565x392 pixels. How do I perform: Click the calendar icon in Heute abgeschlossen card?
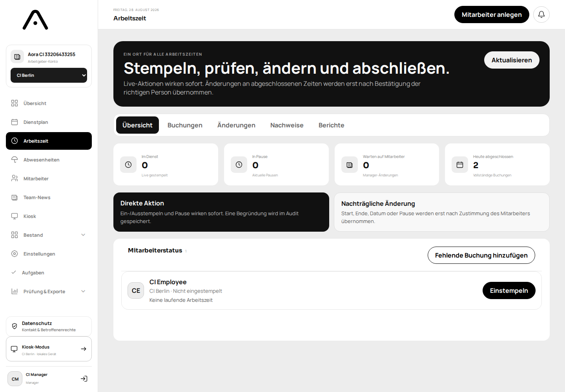pyautogui.click(x=460, y=165)
